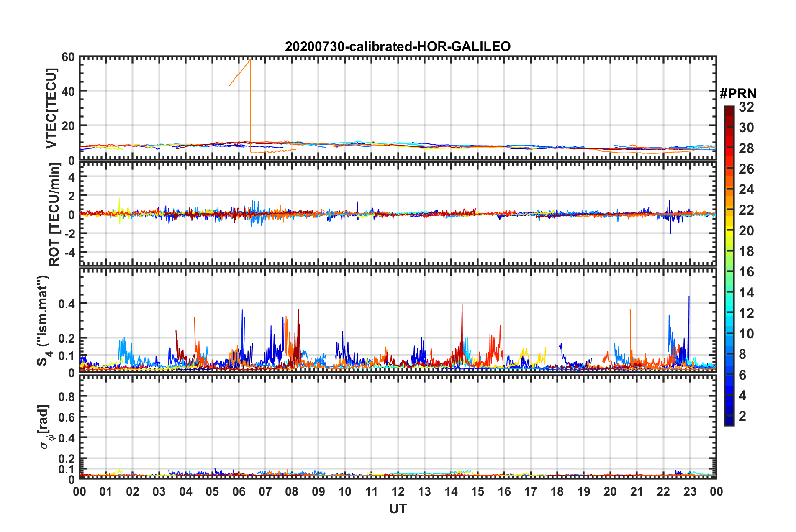
Task: Select ROT axis tick label "-2"
Action: coord(70,234)
